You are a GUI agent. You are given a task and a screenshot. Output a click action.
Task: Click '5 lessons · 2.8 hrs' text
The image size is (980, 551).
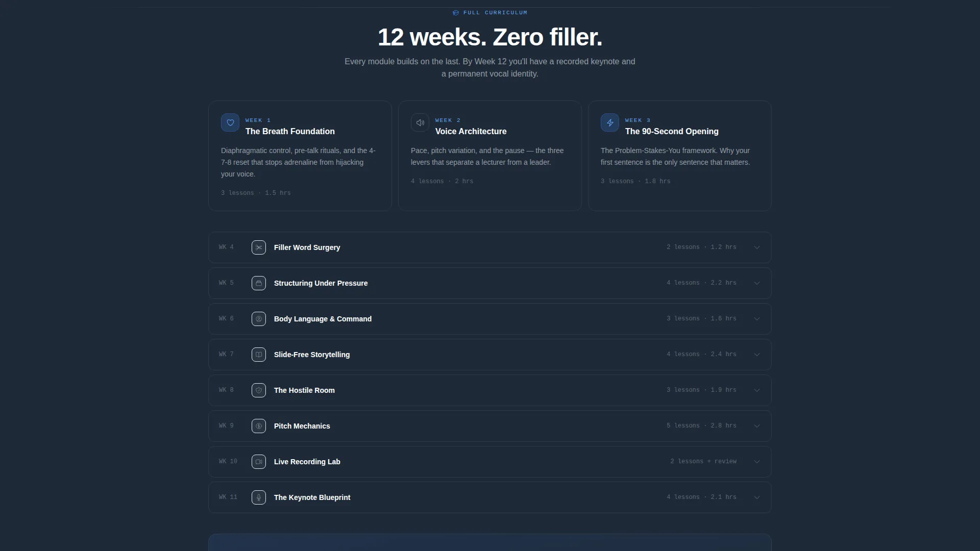701,425
